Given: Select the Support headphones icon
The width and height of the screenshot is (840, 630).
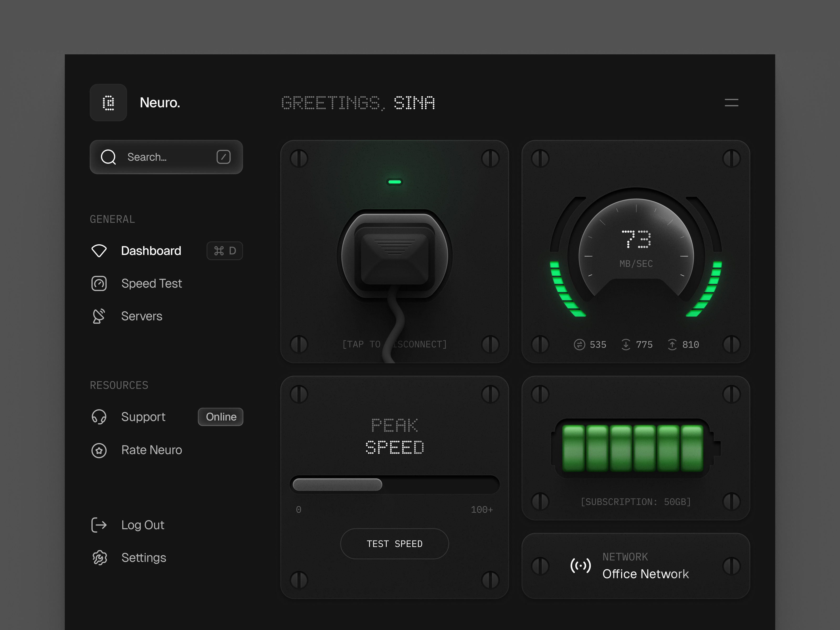Looking at the screenshot, I should [99, 417].
